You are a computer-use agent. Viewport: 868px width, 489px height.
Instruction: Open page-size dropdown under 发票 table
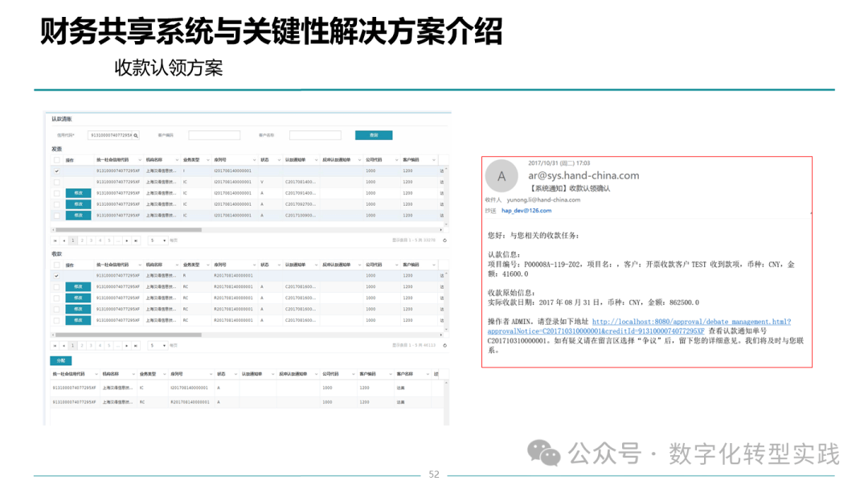(158, 240)
